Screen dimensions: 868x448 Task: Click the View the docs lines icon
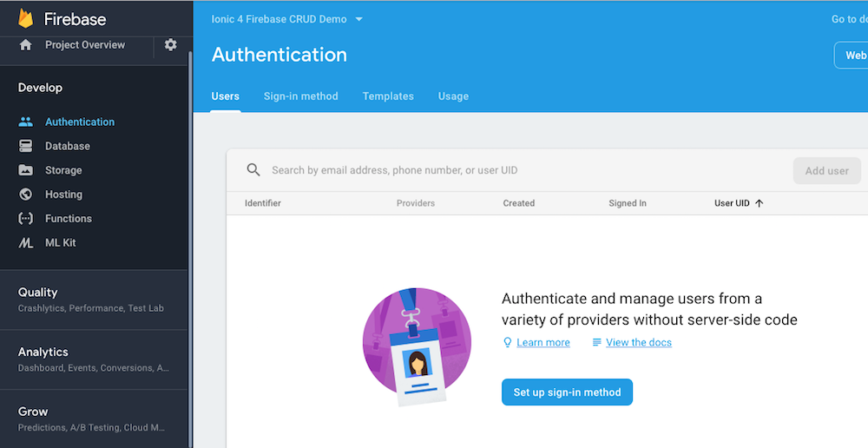[597, 342]
